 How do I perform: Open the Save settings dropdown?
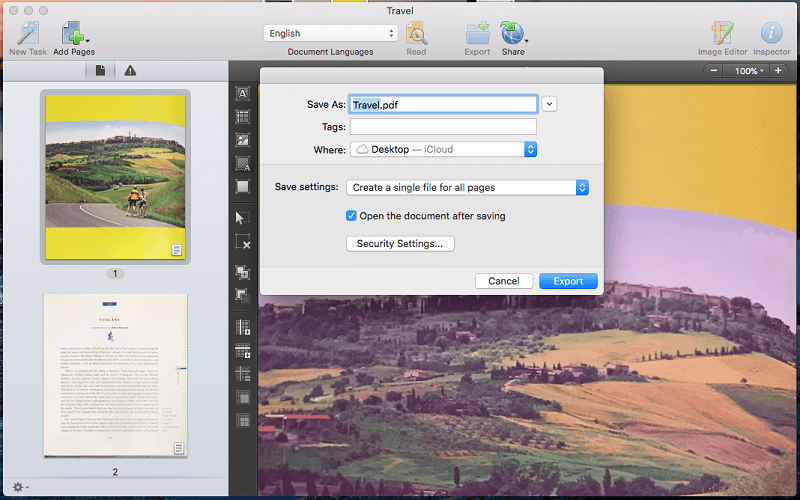(467, 188)
